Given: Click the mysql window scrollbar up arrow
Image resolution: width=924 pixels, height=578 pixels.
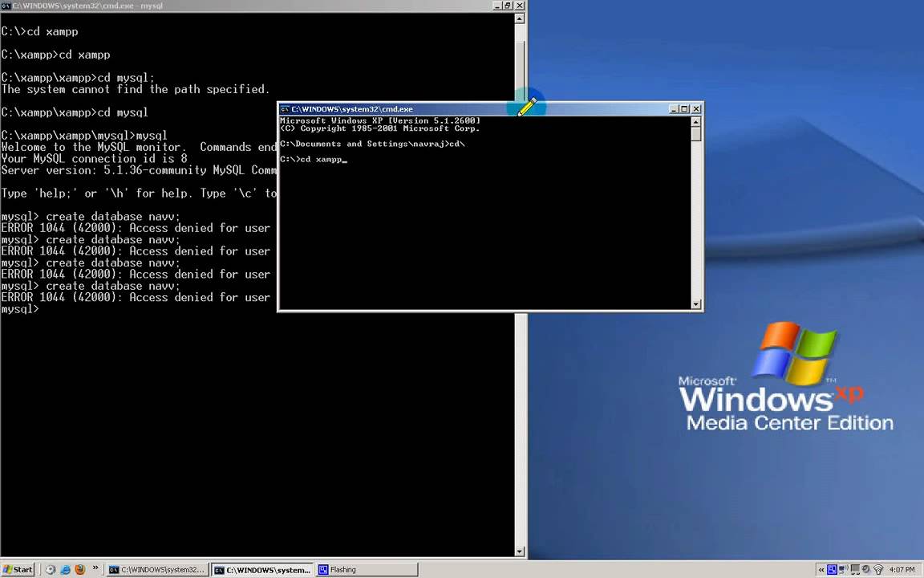Looking at the screenshot, I should click(x=519, y=18).
